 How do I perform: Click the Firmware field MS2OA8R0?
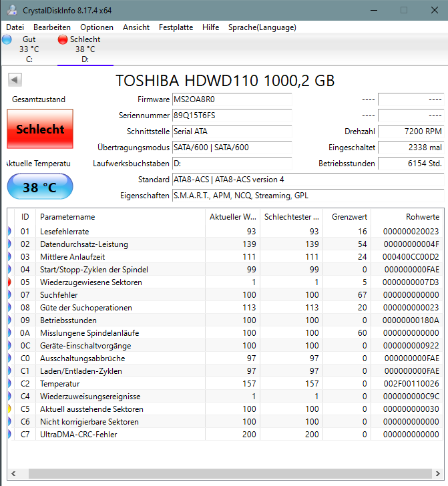pos(232,99)
